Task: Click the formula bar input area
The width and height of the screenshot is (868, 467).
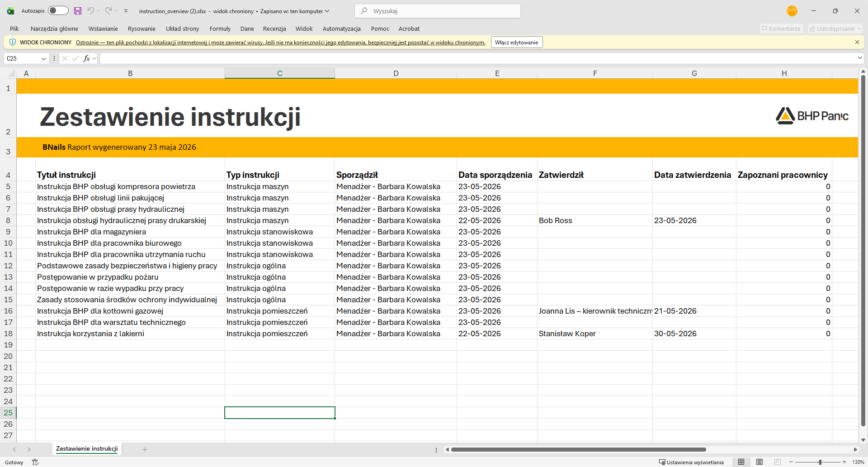Action: (477, 58)
